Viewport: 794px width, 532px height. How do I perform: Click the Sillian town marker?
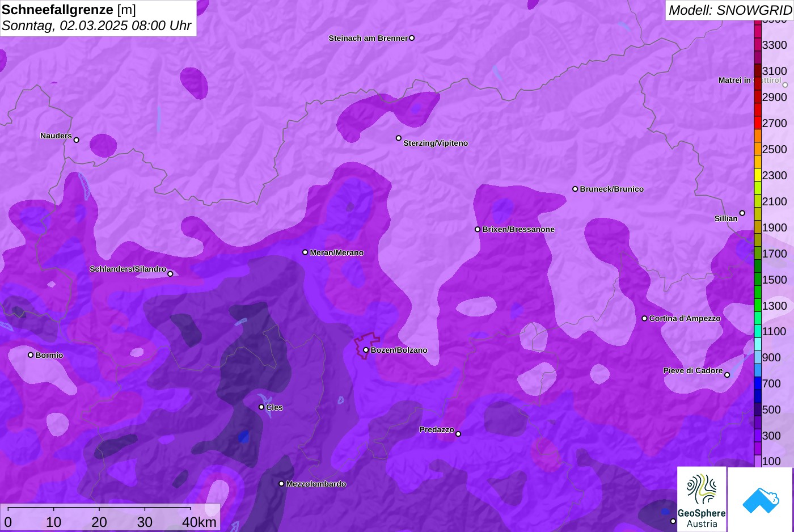(x=742, y=213)
